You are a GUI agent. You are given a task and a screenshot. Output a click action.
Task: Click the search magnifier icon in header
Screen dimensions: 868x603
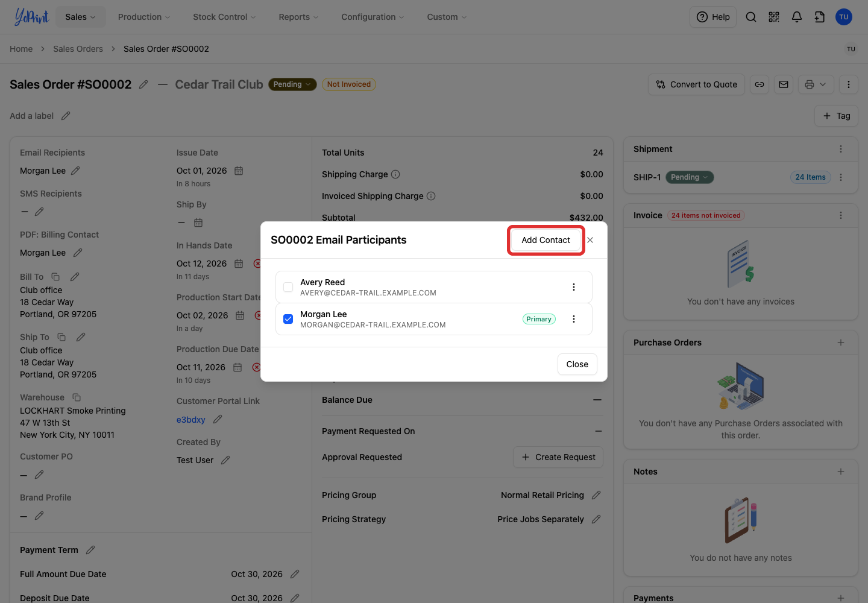coord(751,17)
